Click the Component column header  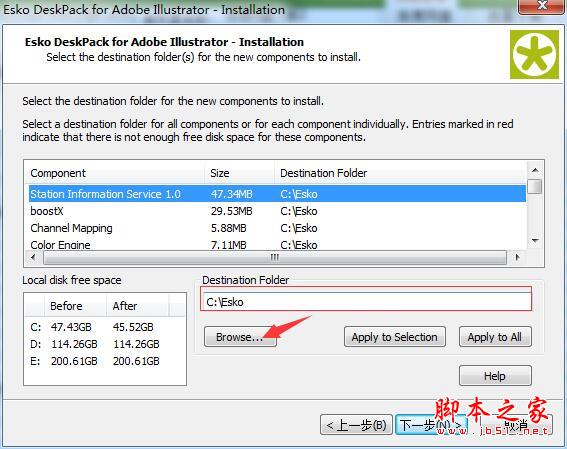(x=116, y=173)
